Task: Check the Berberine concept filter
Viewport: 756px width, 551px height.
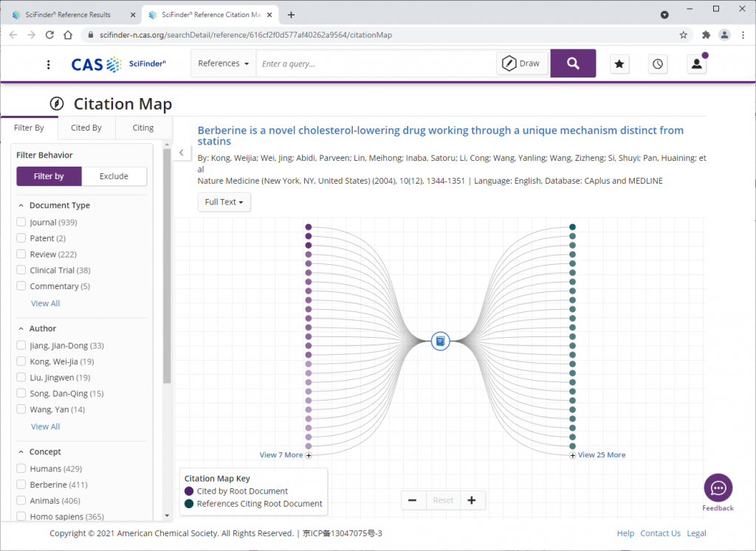Action: pyautogui.click(x=21, y=485)
